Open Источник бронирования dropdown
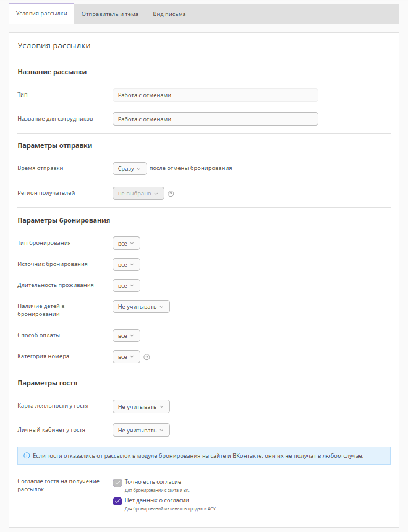This screenshot has height=532, width=408. point(126,265)
